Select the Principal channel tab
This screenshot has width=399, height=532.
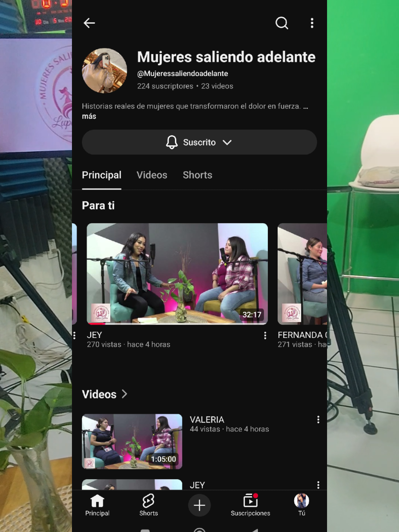[x=102, y=175]
